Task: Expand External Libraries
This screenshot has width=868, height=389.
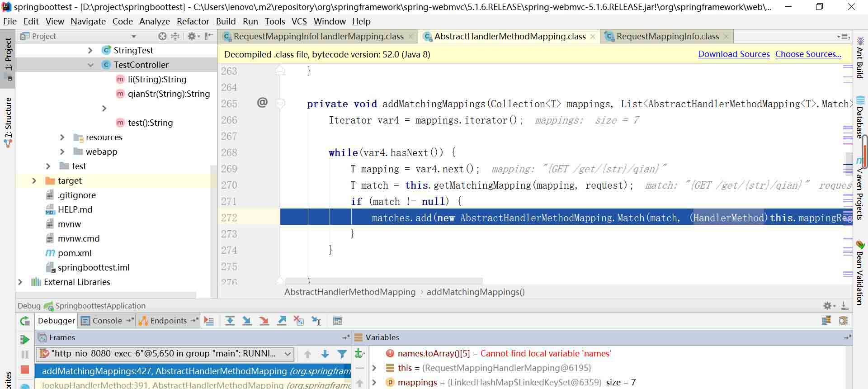Action: pyautogui.click(x=20, y=282)
